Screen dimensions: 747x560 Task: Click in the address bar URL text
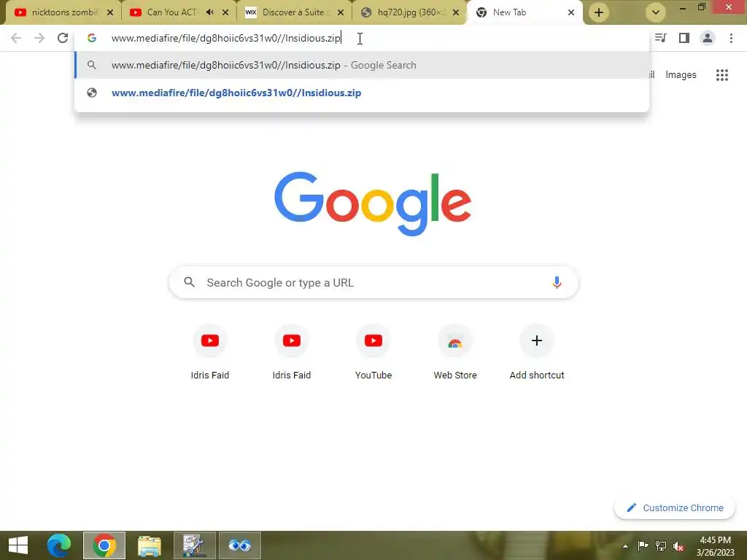click(226, 38)
